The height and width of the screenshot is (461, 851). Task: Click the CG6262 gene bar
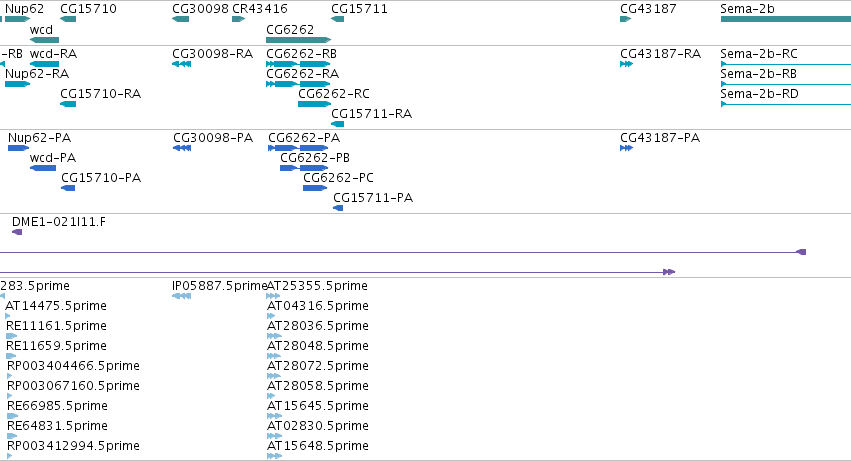[x=298, y=40]
